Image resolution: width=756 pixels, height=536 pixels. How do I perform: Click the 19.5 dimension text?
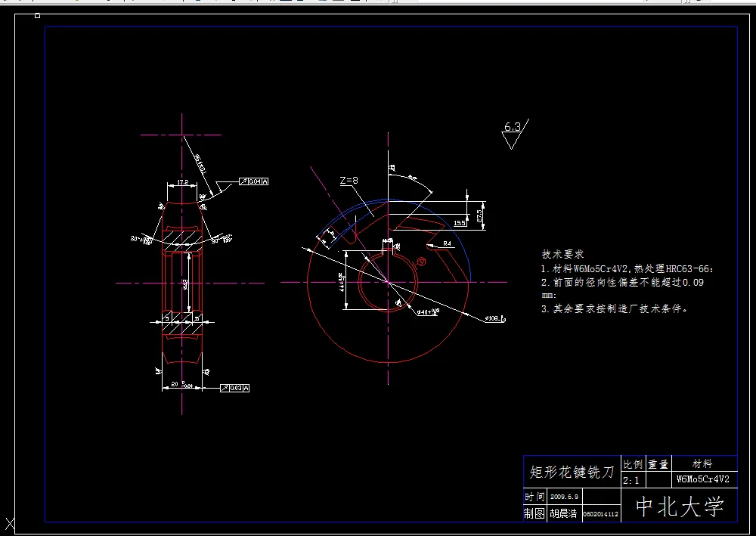pyautogui.click(x=460, y=223)
